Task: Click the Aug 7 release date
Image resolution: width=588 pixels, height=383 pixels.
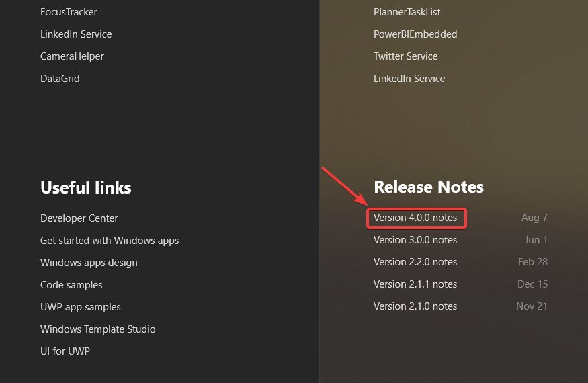Action: 534,218
